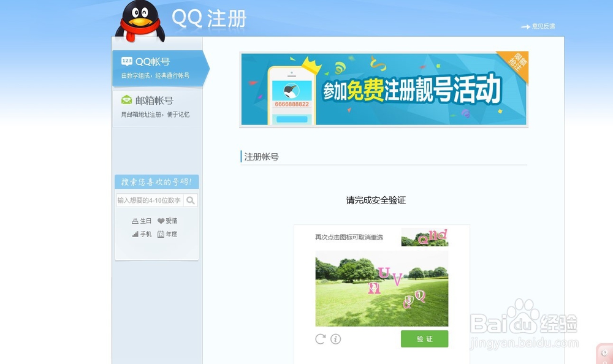
Task: Click the QQ penguin logo
Action: pyautogui.click(x=140, y=21)
